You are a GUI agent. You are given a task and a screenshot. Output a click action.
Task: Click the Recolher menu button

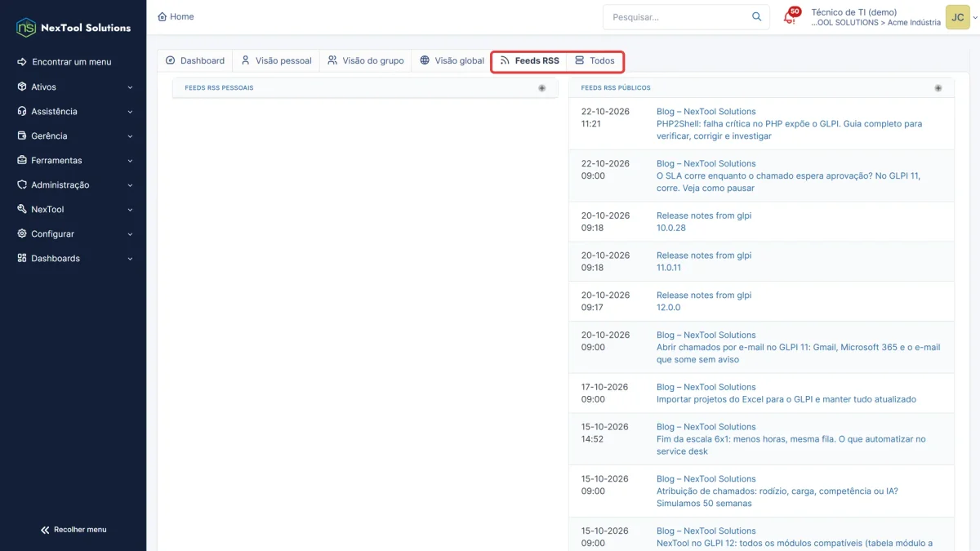tap(73, 530)
